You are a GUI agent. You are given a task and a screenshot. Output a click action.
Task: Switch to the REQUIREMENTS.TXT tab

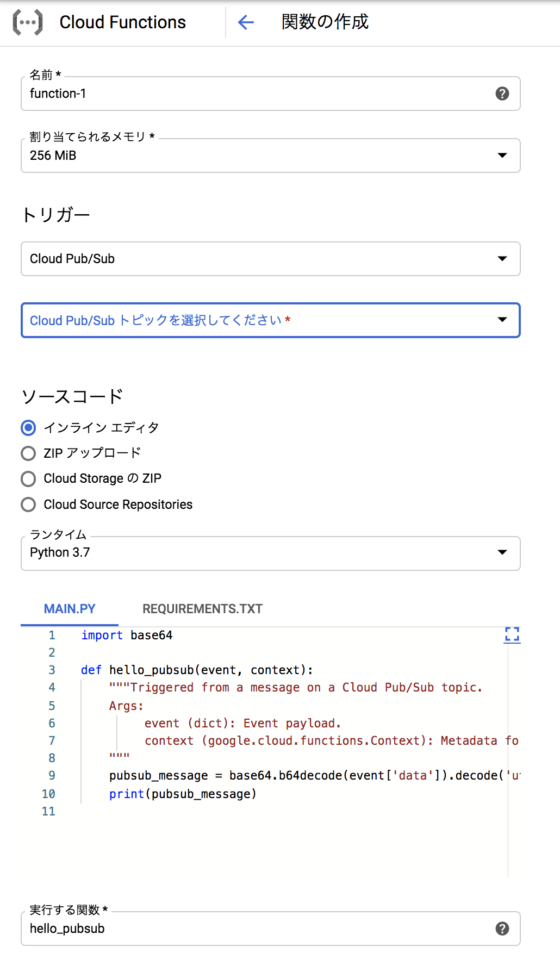(202, 609)
